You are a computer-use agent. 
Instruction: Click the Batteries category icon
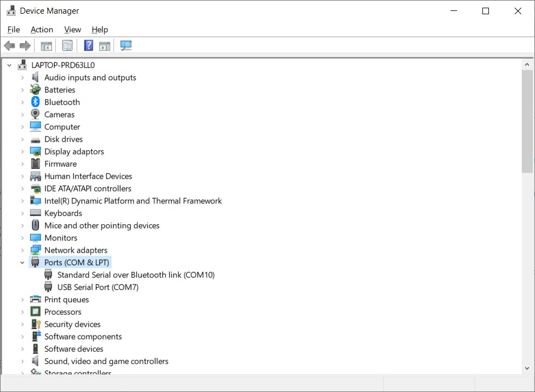(35, 89)
